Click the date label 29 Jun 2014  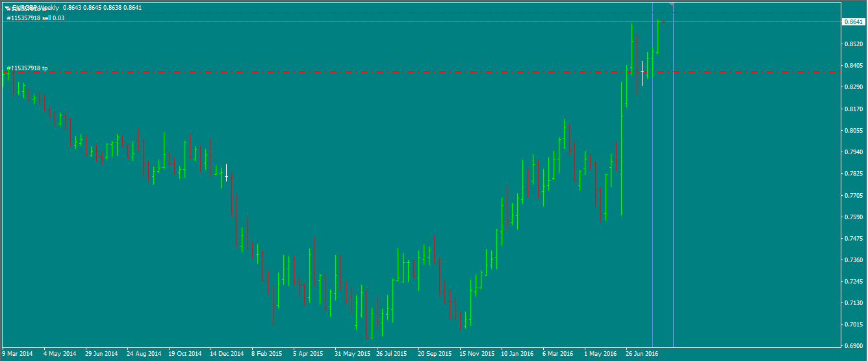[101, 354]
